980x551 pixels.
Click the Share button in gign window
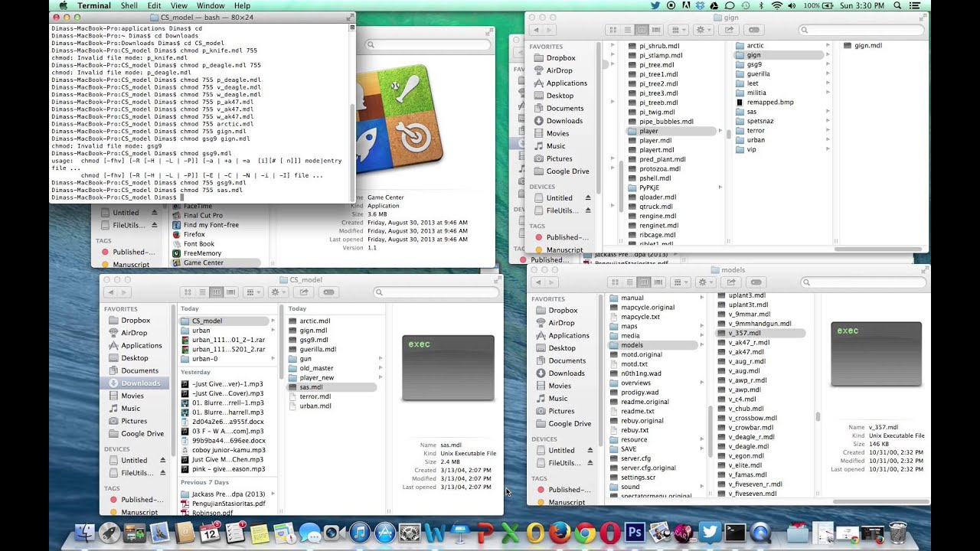tap(729, 30)
